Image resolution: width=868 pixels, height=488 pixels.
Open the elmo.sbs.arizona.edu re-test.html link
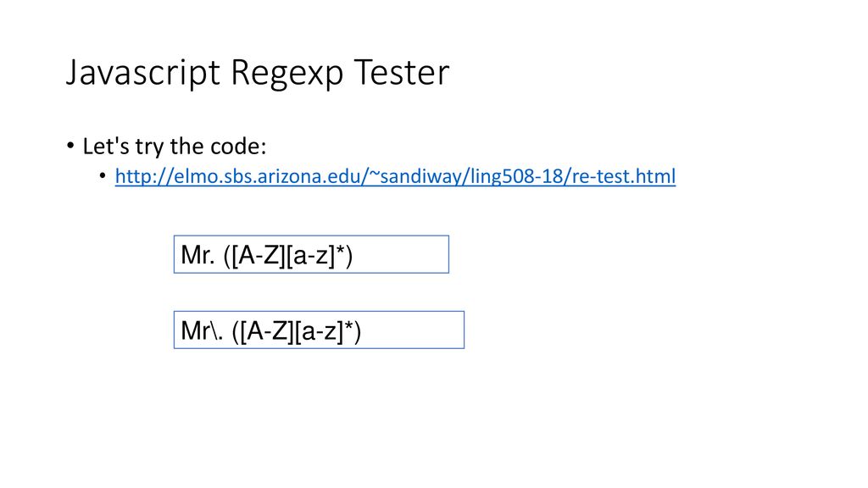395,176
